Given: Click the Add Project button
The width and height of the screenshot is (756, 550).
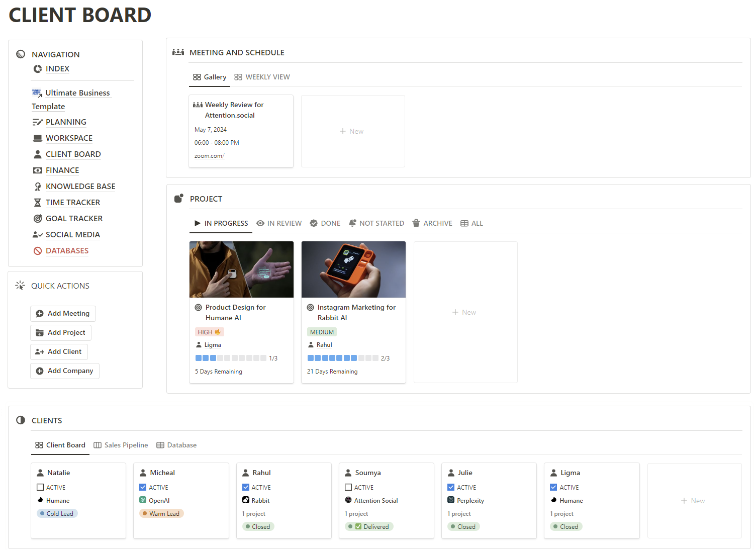Looking at the screenshot, I should [61, 332].
